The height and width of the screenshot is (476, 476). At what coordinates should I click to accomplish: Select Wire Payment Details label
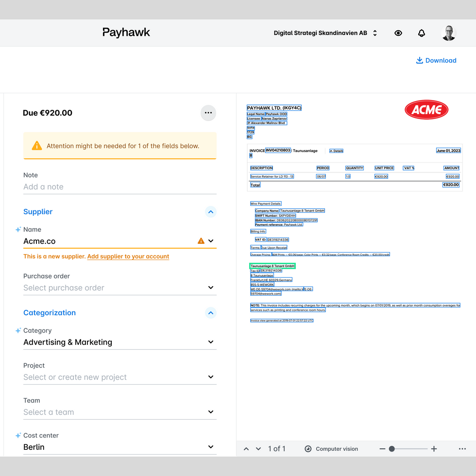[266, 204]
